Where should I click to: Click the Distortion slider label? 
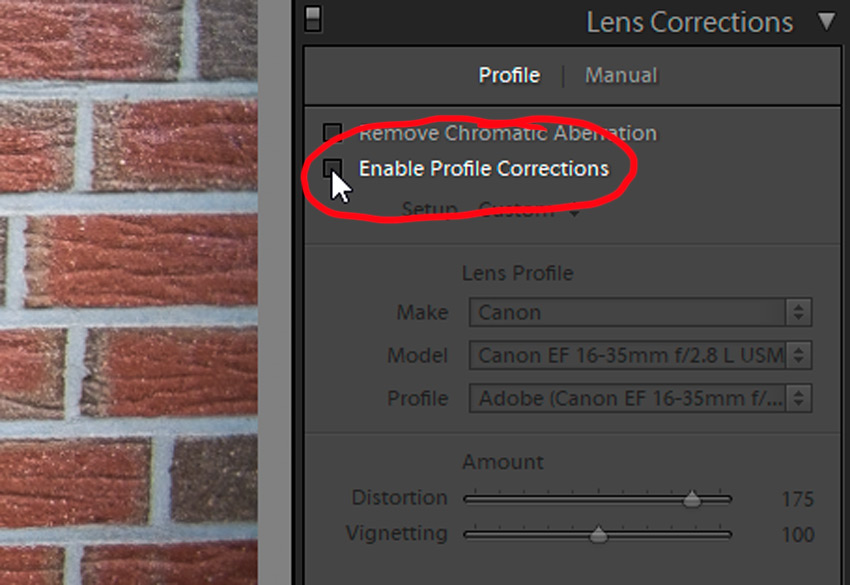[x=399, y=498]
